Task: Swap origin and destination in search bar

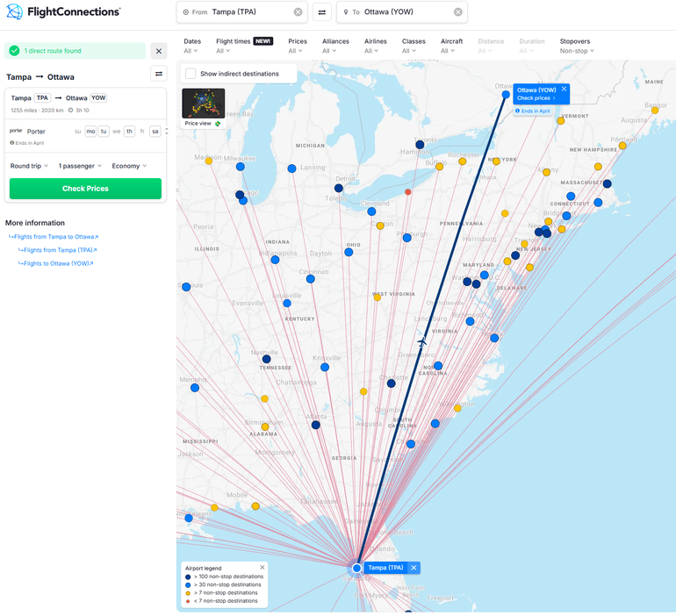Action: 321,12
